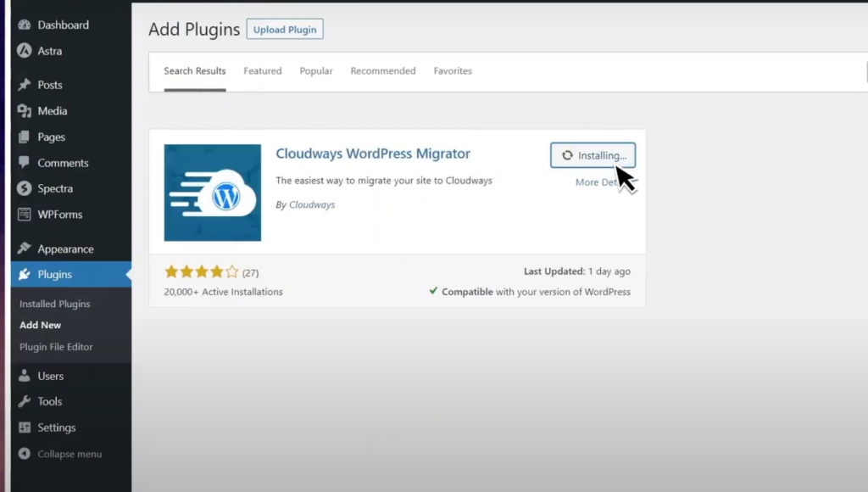Click the four-star rating stars

coord(202,271)
